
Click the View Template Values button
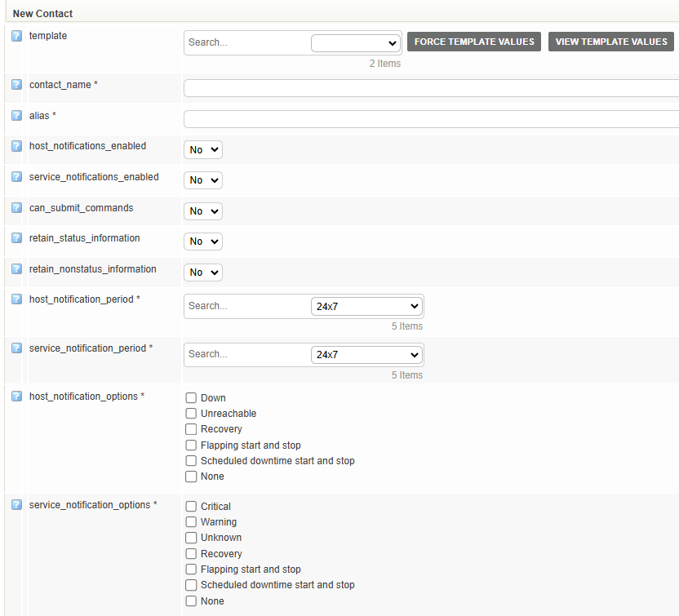pos(610,42)
